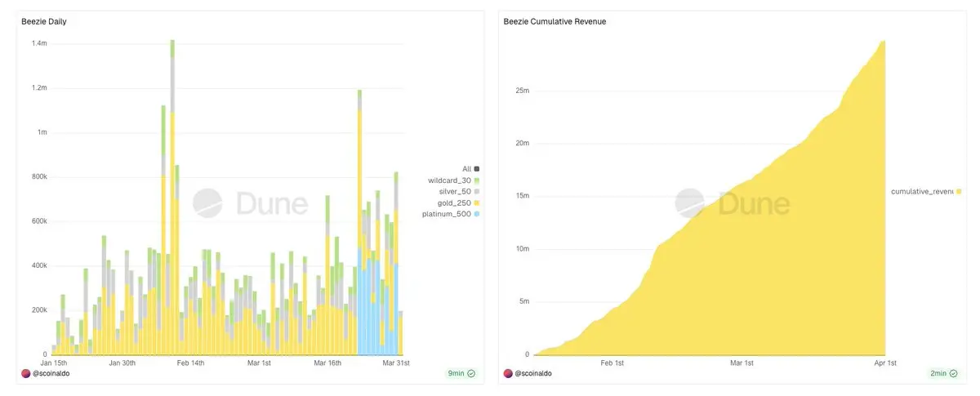Click the scoinaldo avatar under Cumulative Revenue
Viewport: 980px width, 396px height.
tap(508, 373)
